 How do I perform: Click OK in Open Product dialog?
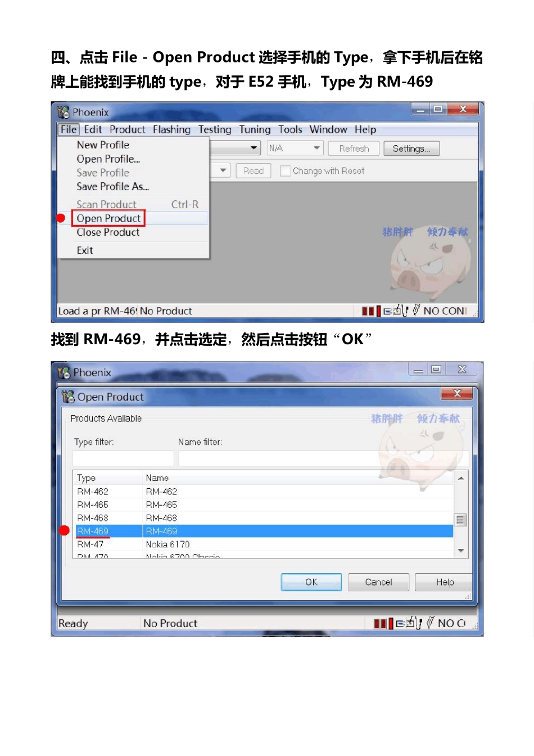[x=311, y=582]
